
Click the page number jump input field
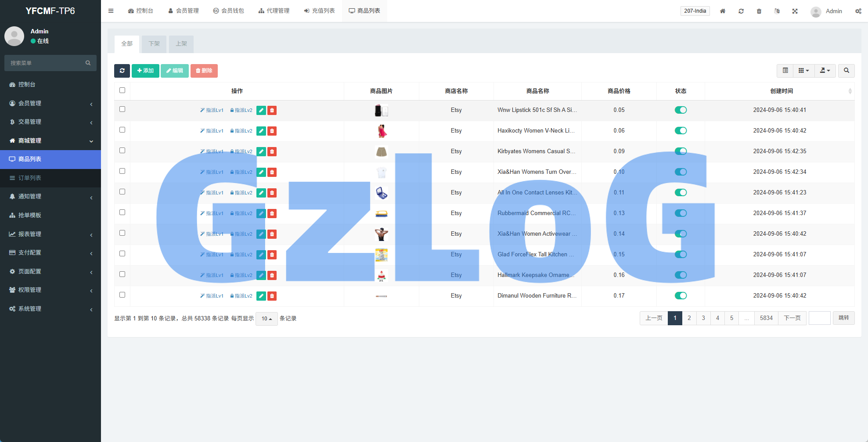819,318
